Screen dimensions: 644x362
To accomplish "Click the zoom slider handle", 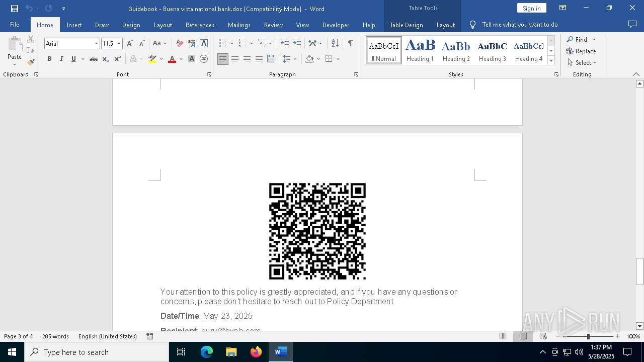I will click(x=588, y=336).
